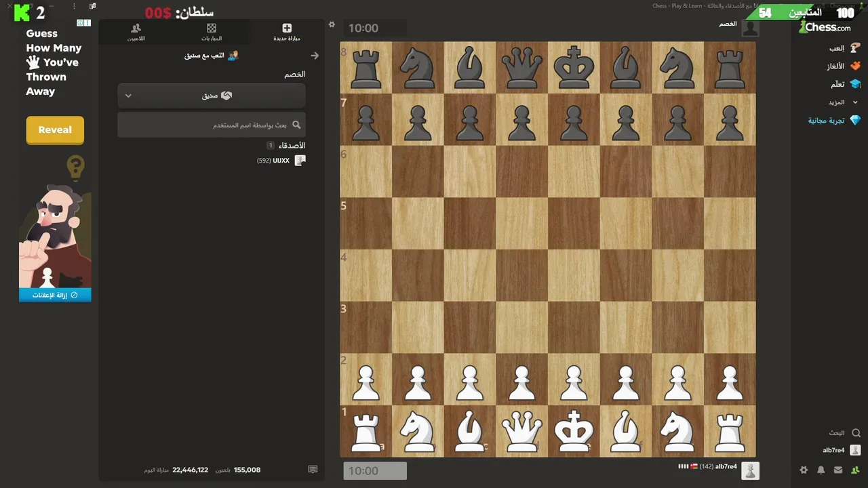868x488 pixels.
Task: Click the black queen on d8
Action: click(521, 67)
